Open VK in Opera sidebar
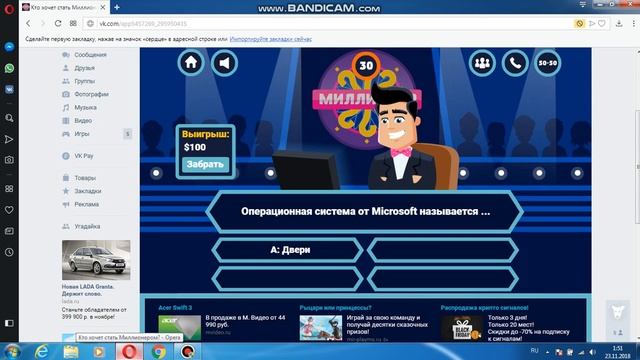 pos(9,89)
